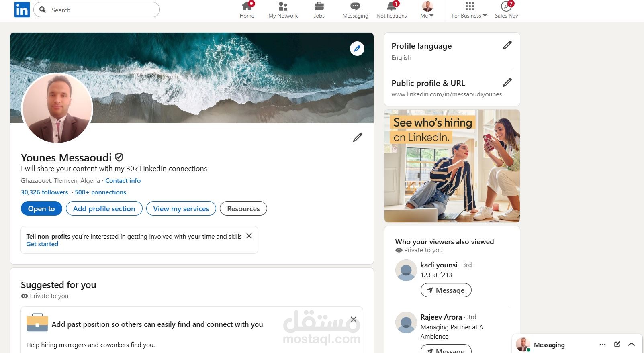644x353 pixels.
Task: Click the search magnifier icon
Action: point(43,10)
